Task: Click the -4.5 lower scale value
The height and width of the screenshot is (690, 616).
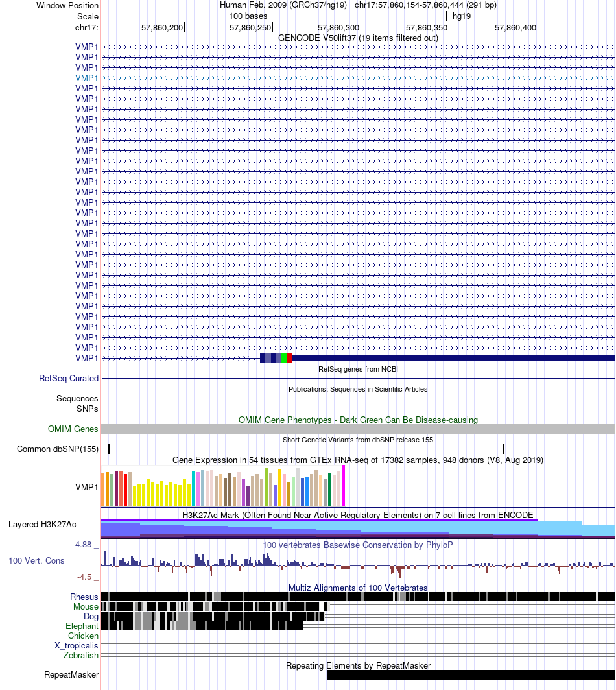Action: coord(84,577)
